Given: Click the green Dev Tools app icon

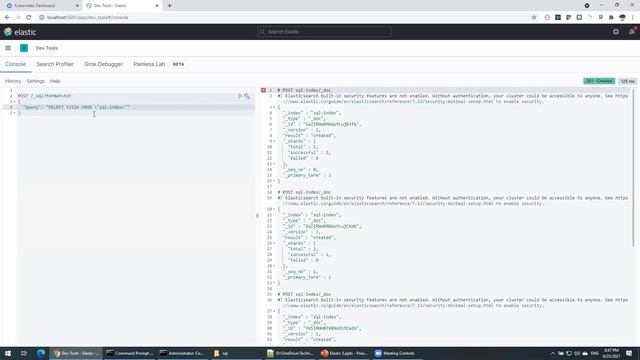Looking at the screenshot, I should [24, 48].
